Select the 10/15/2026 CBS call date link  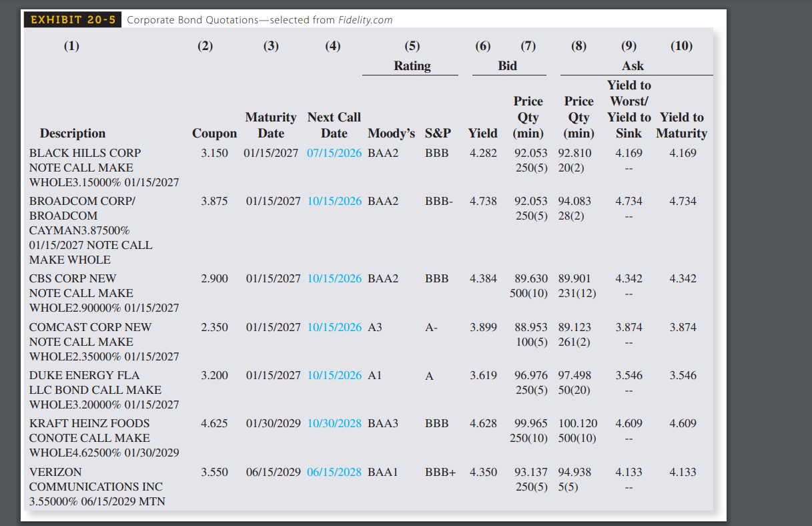click(x=334, y=279)
